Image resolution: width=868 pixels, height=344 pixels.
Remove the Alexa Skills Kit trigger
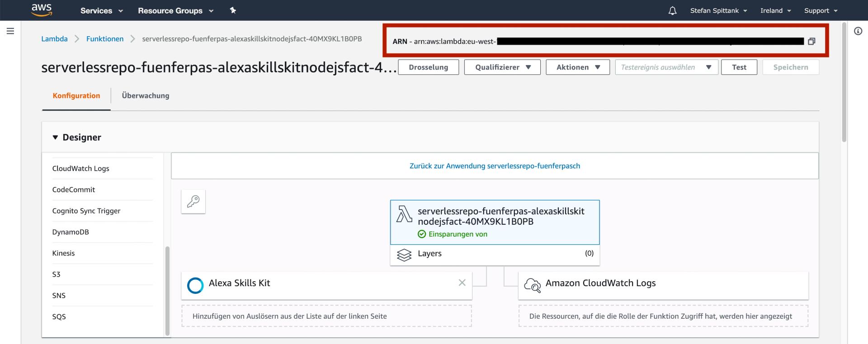[x=462, y=283]
